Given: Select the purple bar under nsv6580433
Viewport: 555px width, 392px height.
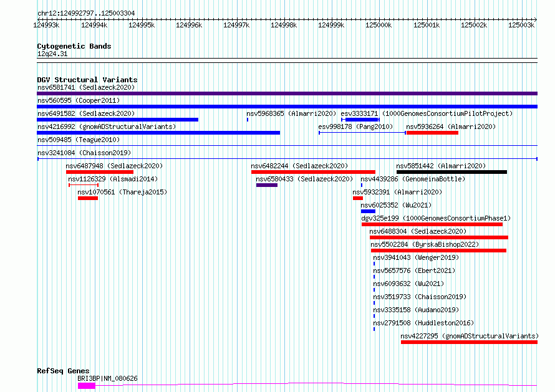Looking at the screenshot, I should click(267, 185).
